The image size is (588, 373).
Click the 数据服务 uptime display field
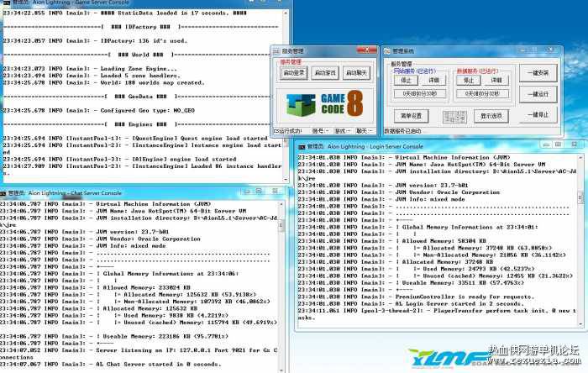(482, 93)
